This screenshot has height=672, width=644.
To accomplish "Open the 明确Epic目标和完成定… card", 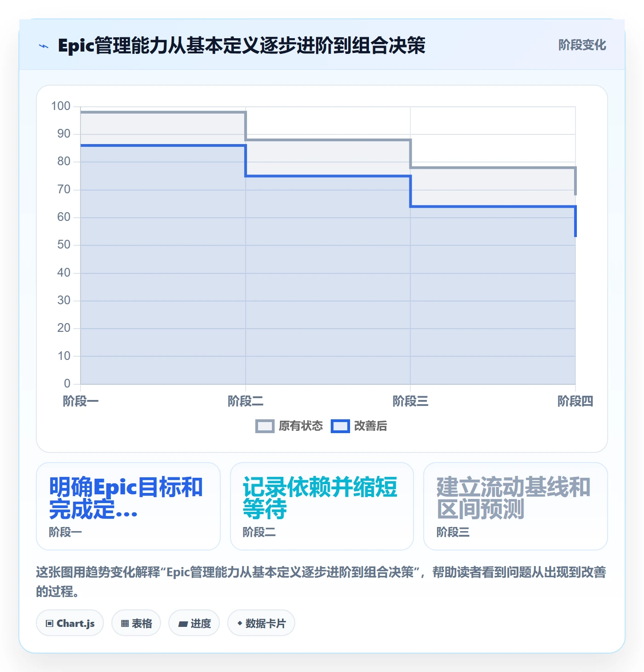I will (128, 506).
